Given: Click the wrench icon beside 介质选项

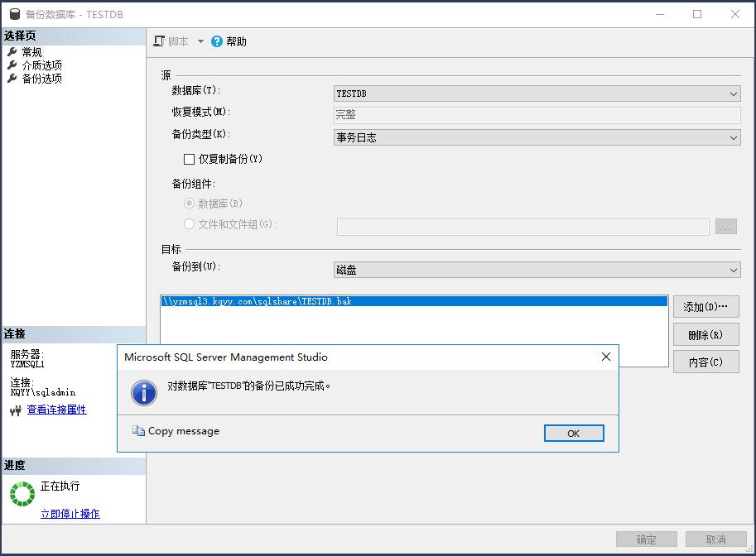Looking at the screenshot, I should pyautogui.click(x=12, y=65).
